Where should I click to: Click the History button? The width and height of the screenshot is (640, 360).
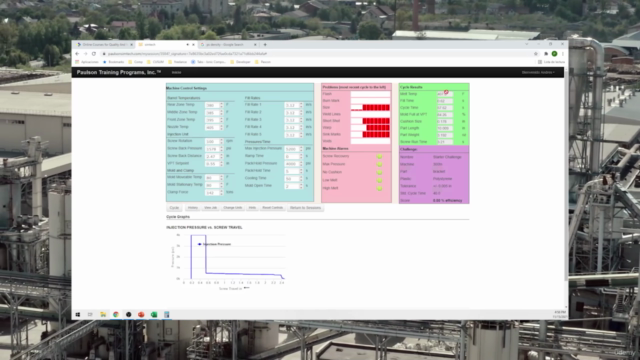coord(193,208)
